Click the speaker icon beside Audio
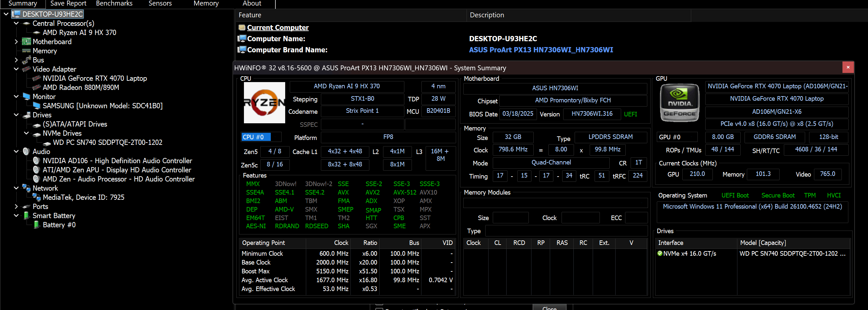 coord(26,151)
